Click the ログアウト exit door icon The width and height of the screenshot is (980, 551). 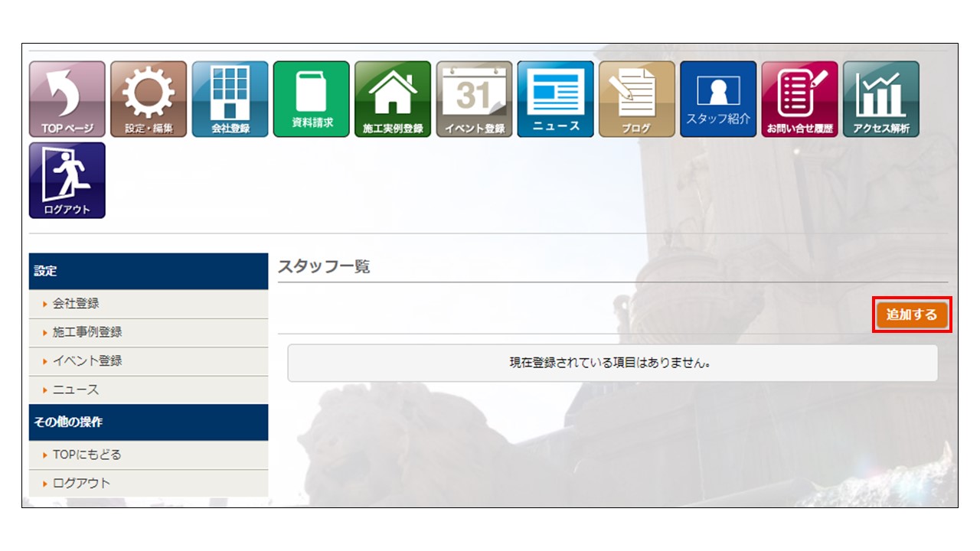[67, 181]
